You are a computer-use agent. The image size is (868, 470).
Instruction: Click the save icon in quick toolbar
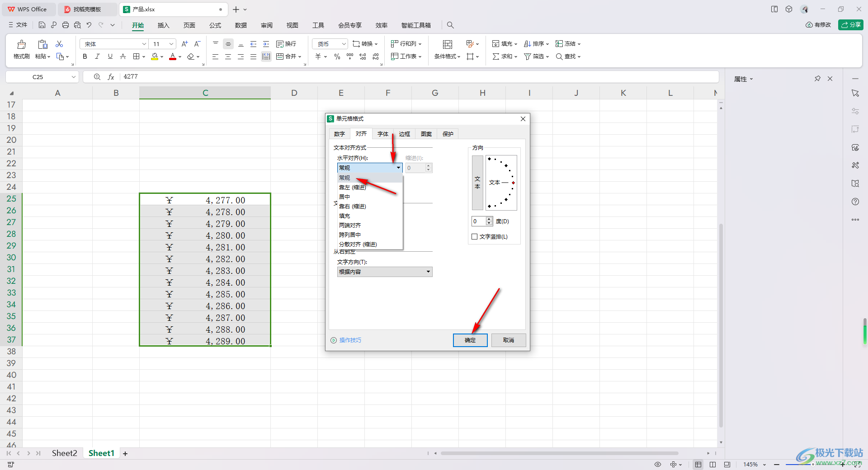(x=42, y=25)
